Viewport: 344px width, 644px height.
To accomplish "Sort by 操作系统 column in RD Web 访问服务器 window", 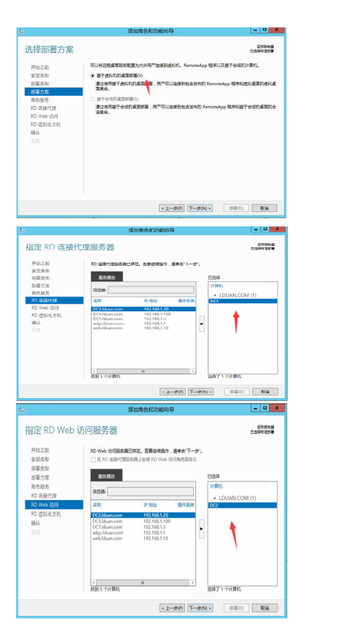I will point(186,504).
